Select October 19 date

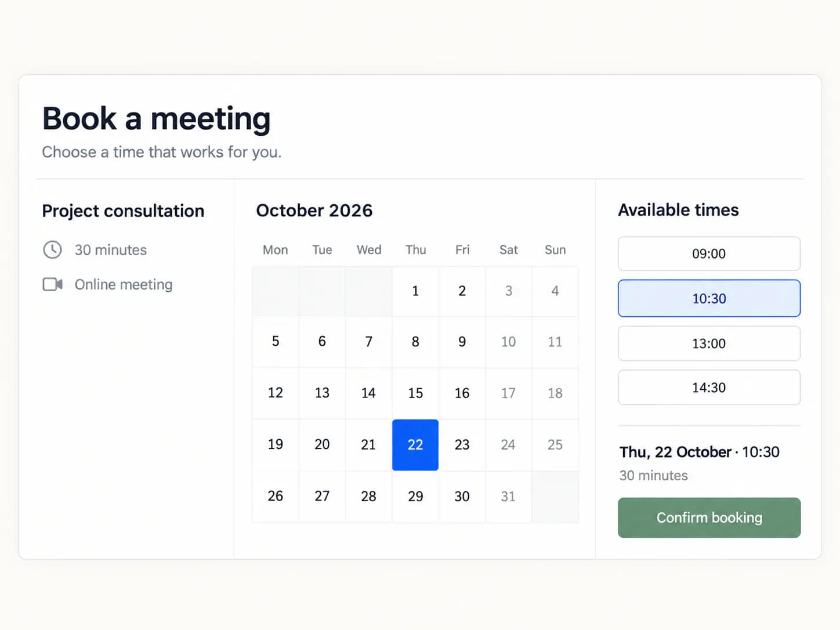276,445
